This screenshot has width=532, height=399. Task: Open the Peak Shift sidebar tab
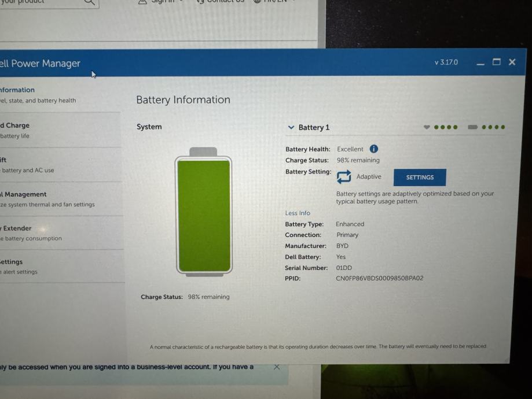60,165
